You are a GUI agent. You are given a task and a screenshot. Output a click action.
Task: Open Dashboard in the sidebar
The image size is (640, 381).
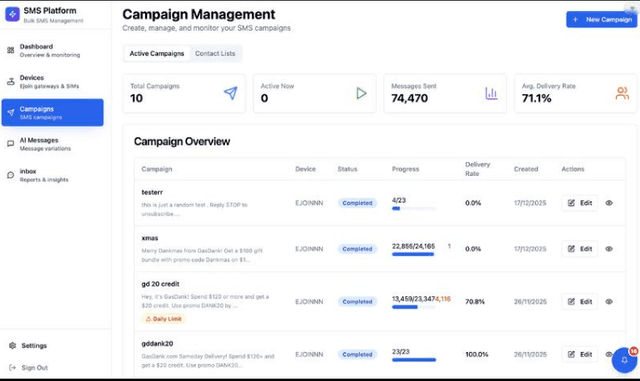pos(52,50)
